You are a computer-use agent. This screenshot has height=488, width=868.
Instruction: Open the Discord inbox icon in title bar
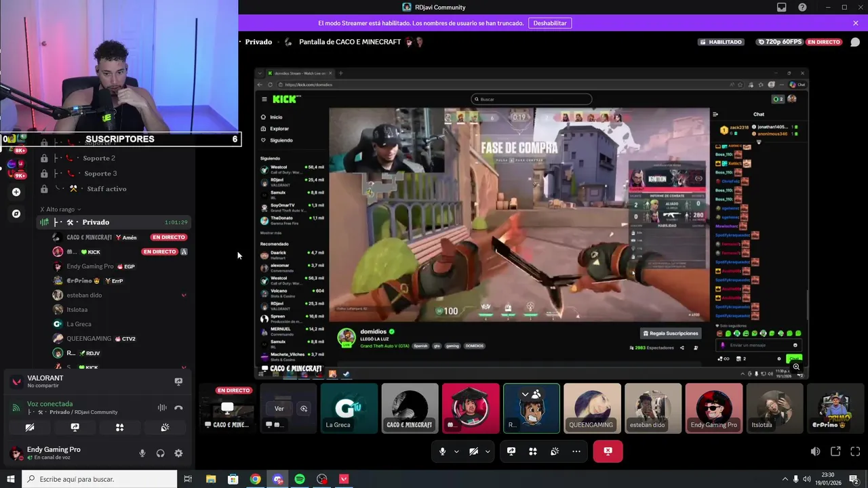point(782,7)
